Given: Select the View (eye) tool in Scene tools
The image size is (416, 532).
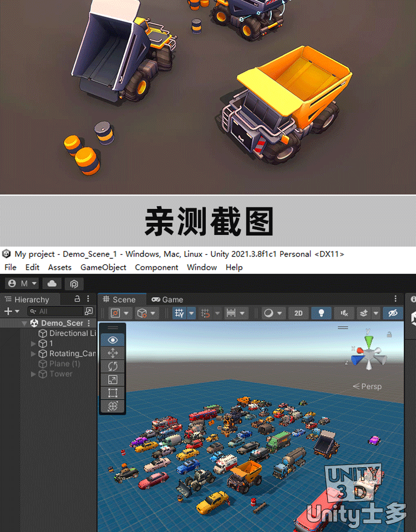Looking at the screenshot, I should click(x=113, y=340).
